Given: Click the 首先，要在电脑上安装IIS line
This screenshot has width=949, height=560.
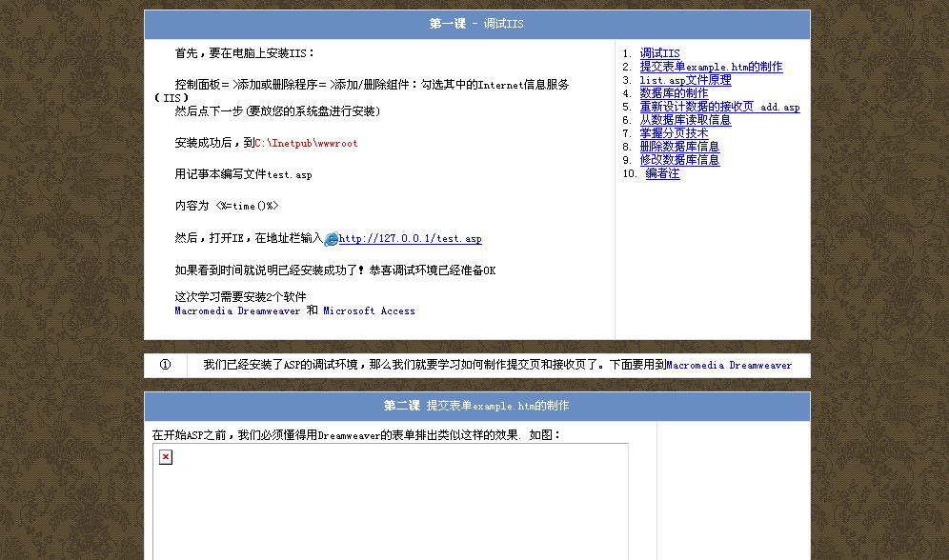Looking at the screenshot, I should pos(245,53).
